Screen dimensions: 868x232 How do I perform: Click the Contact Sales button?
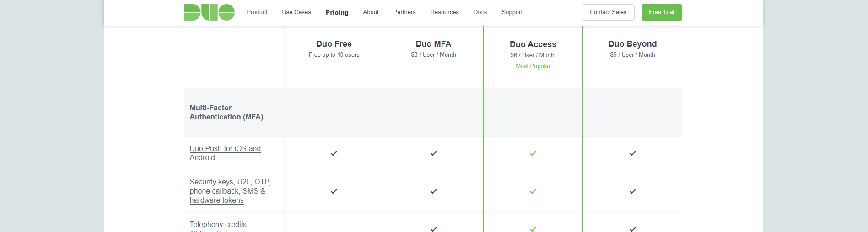click(x=608, y=12)
